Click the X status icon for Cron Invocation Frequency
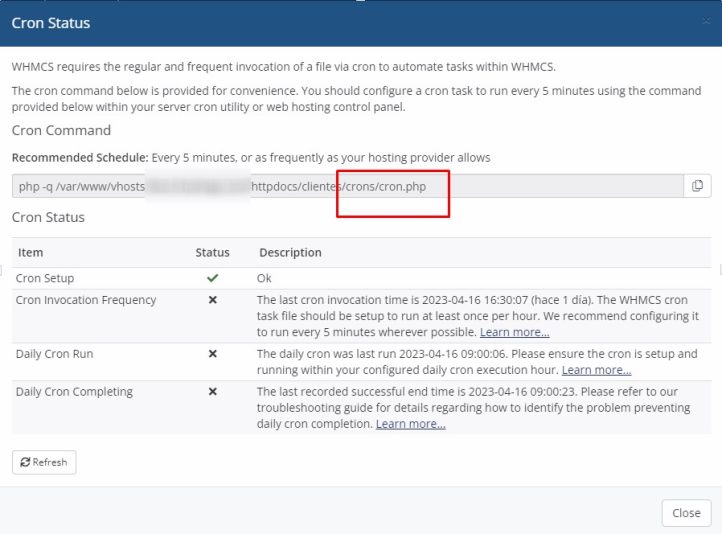Image resolution: width=722 pixels, height=534 pixels. click(212, 300)
